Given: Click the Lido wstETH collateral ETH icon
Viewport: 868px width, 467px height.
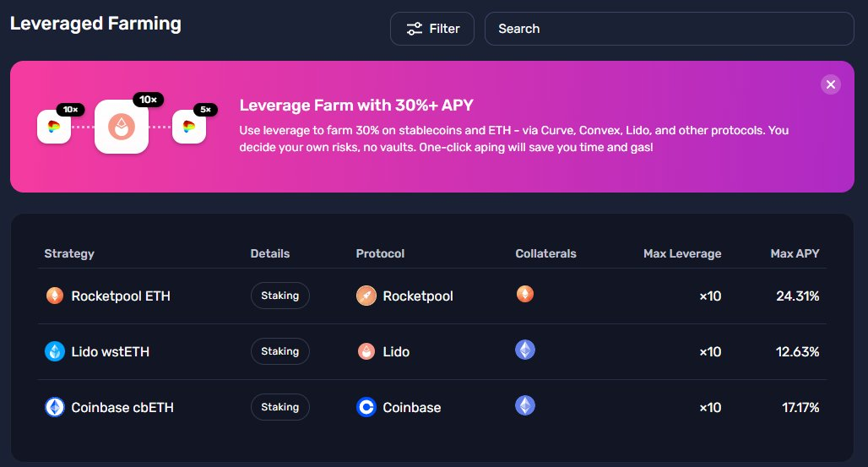Looking at the screenshot, I should (x=525, y=350).
